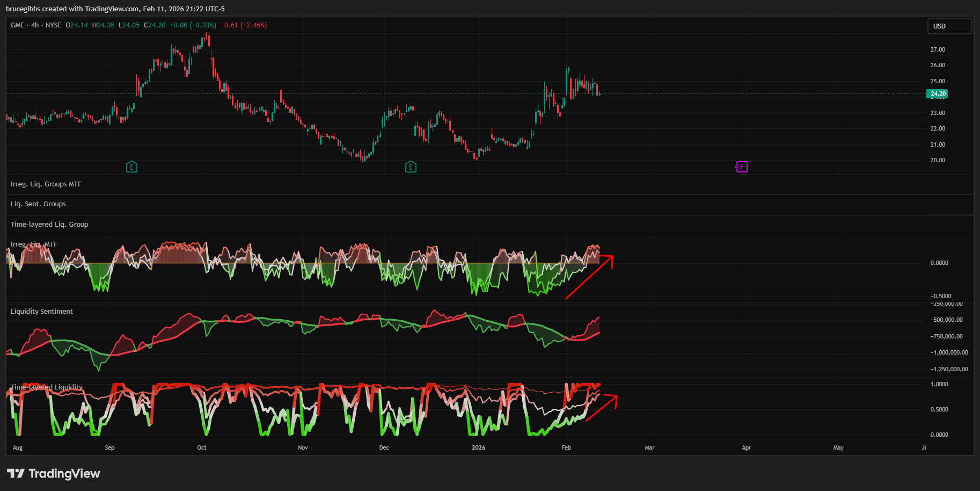
Task: Select the red arrow on Irreg. Liq. MTF pane
Action: point(589,277)
